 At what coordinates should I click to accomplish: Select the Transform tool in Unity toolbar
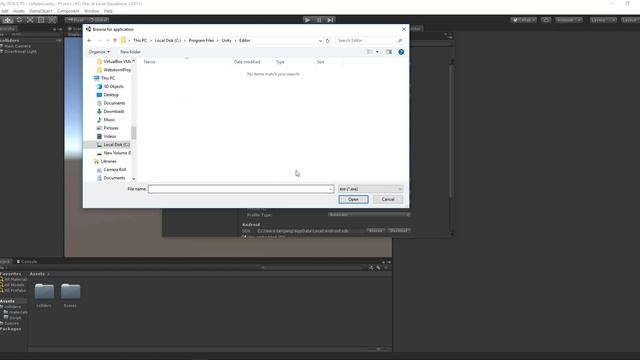(x=52, y=20)
